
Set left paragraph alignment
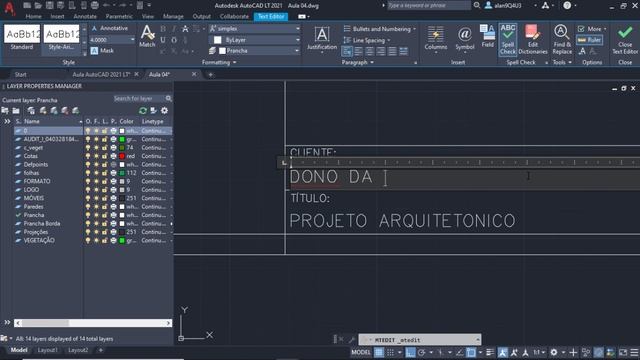(358, 51)
